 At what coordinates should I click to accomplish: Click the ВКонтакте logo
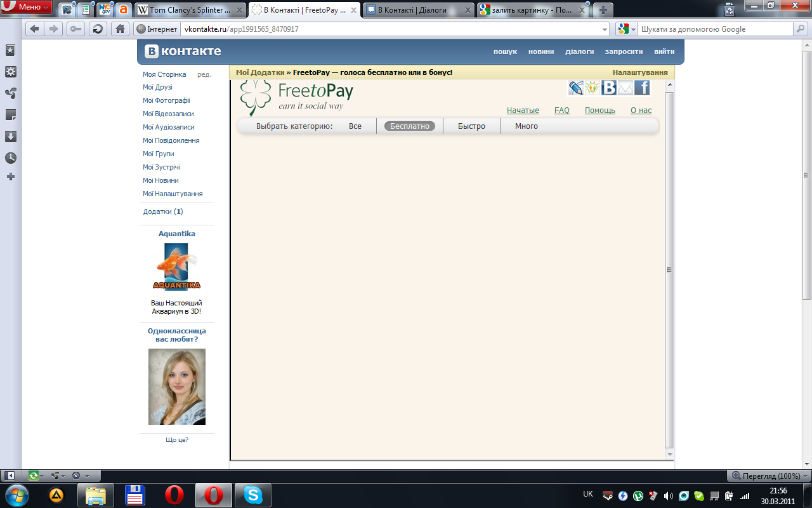point(183,51)
